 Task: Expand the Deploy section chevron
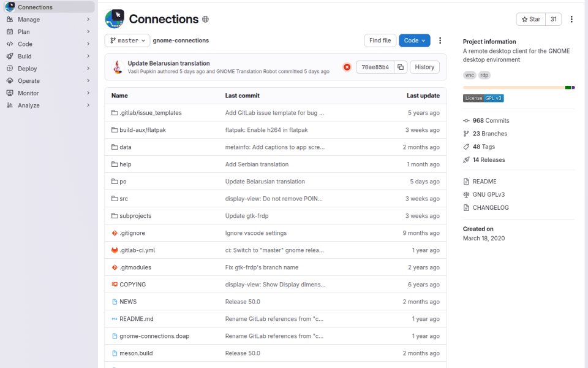click(x=88, y=68)
